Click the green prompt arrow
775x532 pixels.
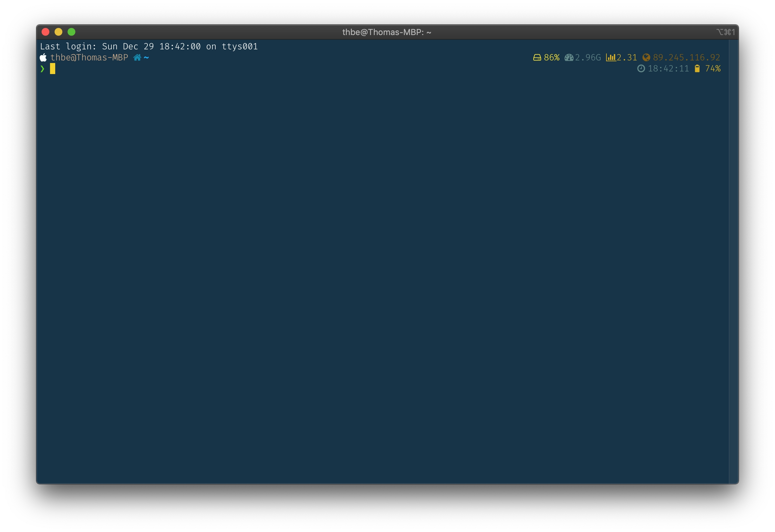pos(43,69)
